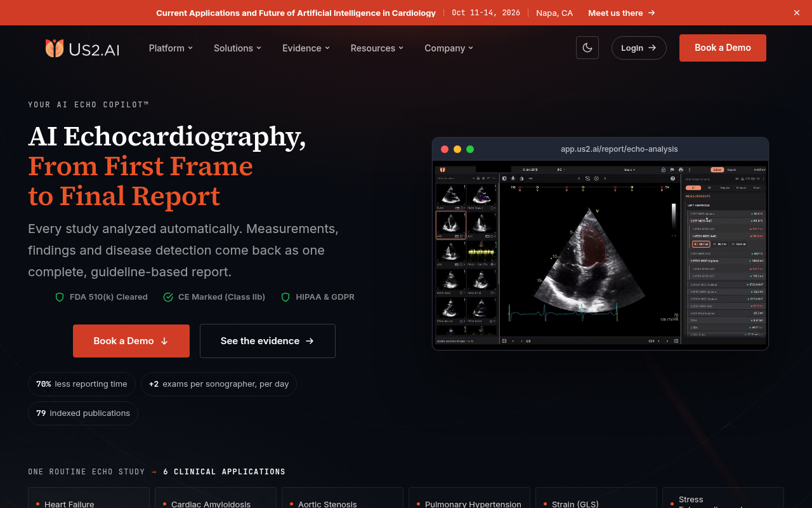812x508 pixels.
Task: Select the All measurements filter tab
Action: [693, 188]
